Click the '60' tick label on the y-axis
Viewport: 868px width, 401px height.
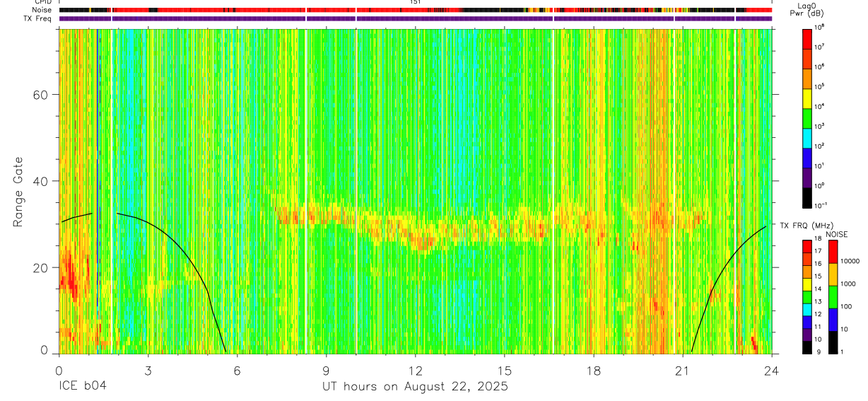40,95
